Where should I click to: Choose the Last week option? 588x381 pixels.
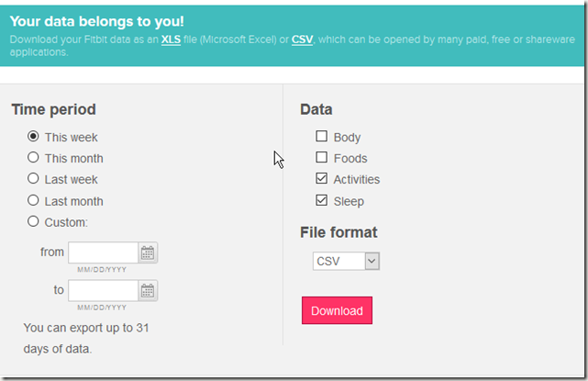34,179
